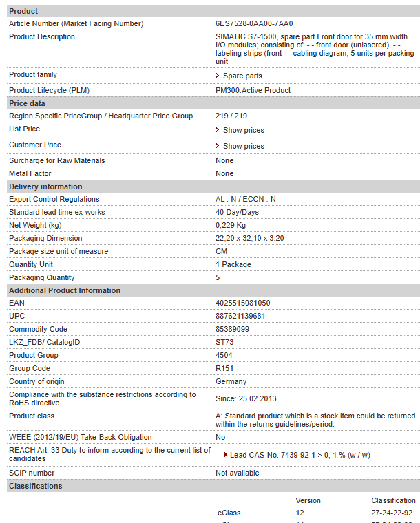Screen dimensions: 420x523
Task: Select the Commodity Code value 85389099
Action: tap(232, 329)
